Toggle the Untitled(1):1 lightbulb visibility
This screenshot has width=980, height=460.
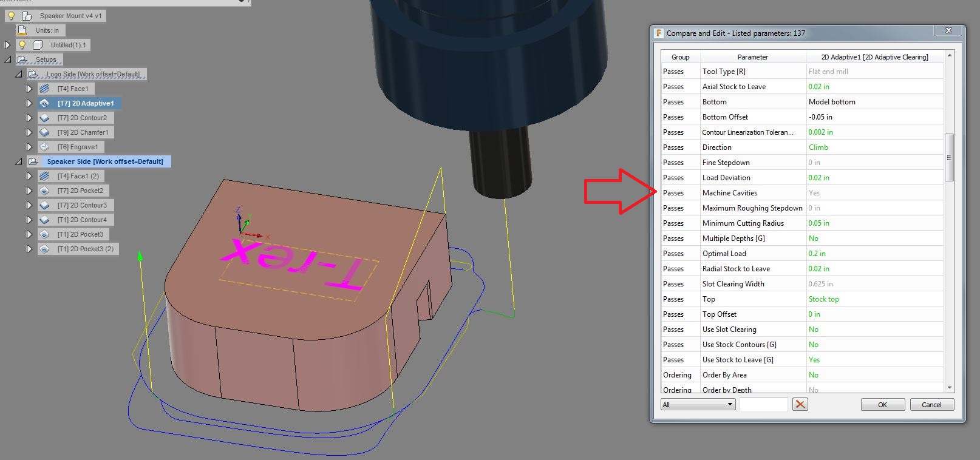click(x=22, y=45)
